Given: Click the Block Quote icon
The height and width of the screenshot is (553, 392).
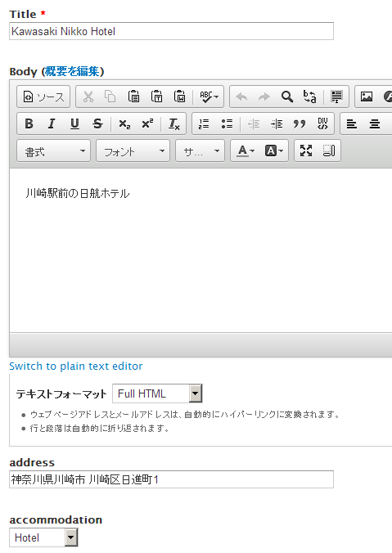Looking at the screenshot, I should coord(300,124).
